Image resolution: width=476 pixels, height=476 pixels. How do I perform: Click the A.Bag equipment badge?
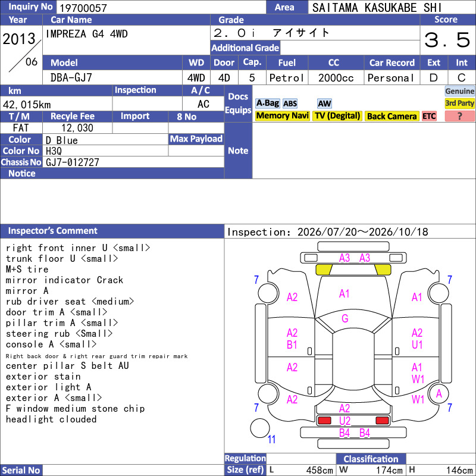tap(267, 104)
